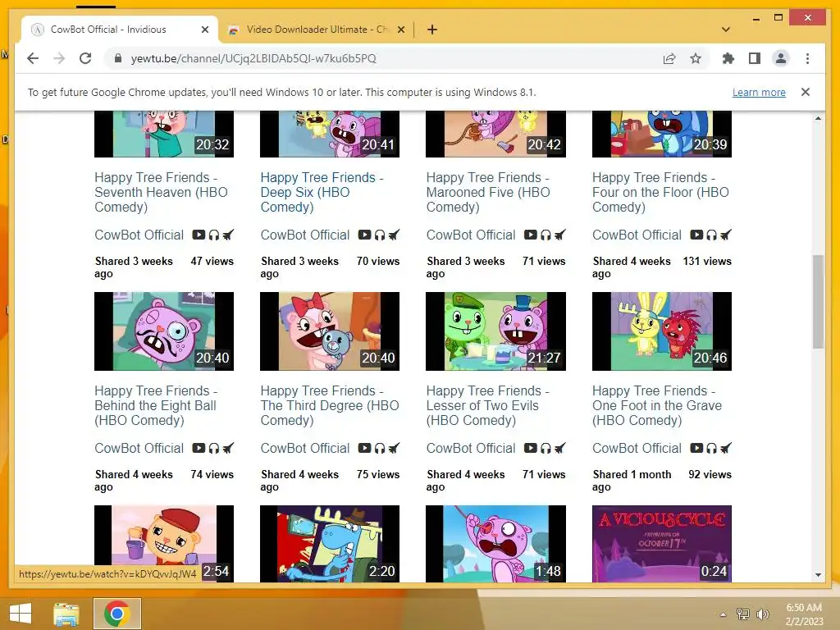Open Happy Tree Friends - Four on the Floor

click(x=660, y=192)
